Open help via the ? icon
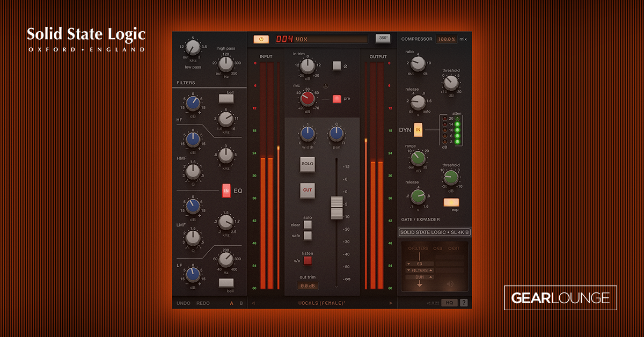The height and width of the screenshot is (337, 644). click(465, 302)
